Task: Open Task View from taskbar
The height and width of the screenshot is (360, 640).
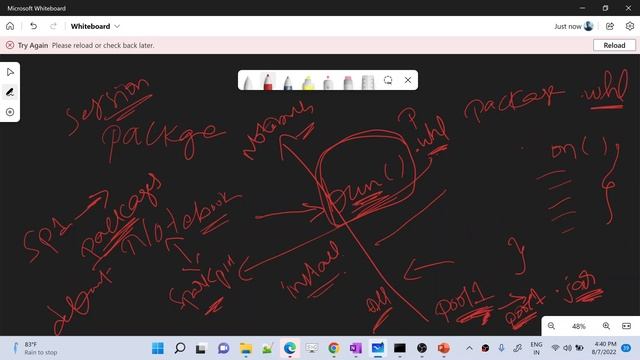Action: pos(201,348)
